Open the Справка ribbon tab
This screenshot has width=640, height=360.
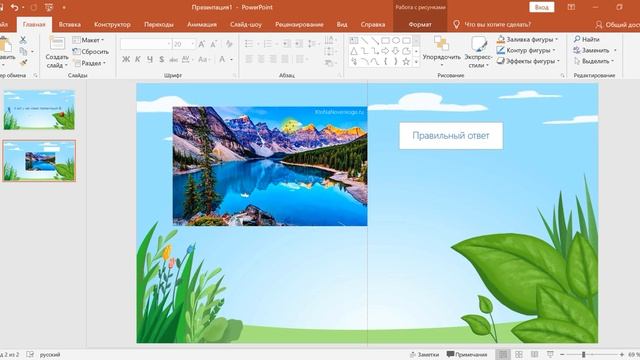[373, 24]
